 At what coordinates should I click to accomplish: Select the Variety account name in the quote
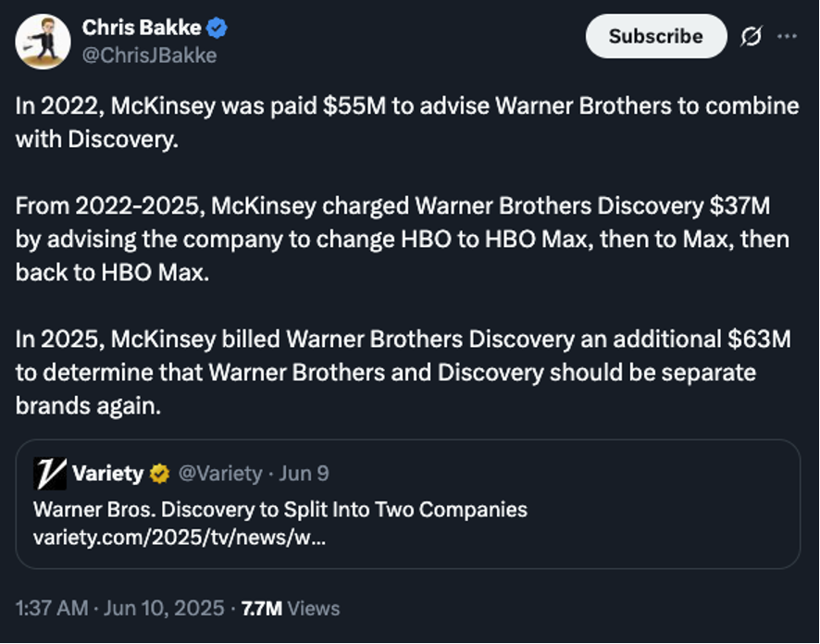(107, 474)
